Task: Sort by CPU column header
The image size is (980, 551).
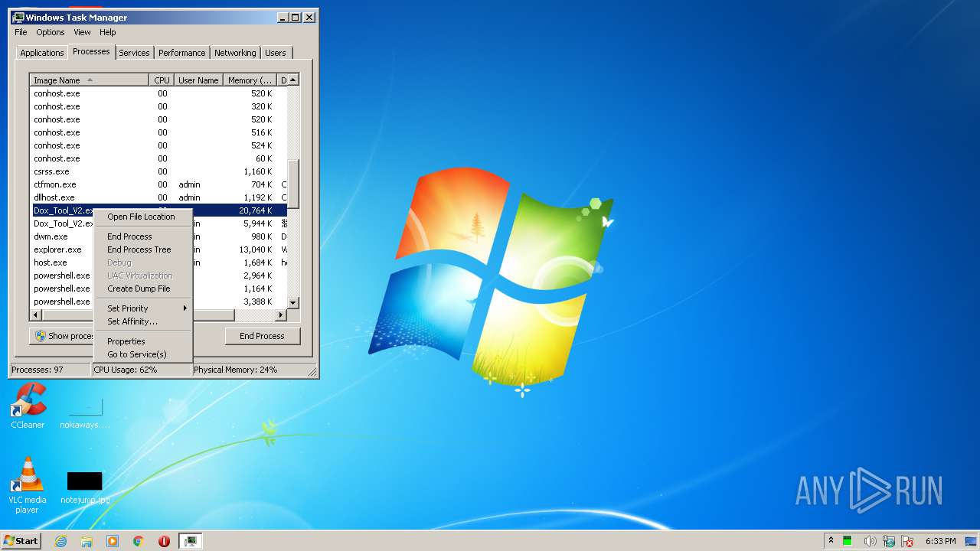Action: pos(162,80)
